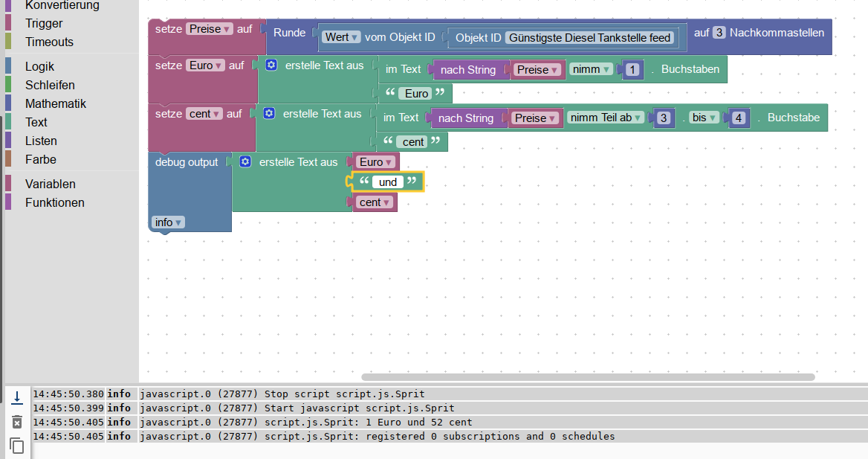Open the 'nimm' dropdown in Euro row
The height and width of the screenshot is (459, 868).
pyautogui.click(x=590, y=69)
